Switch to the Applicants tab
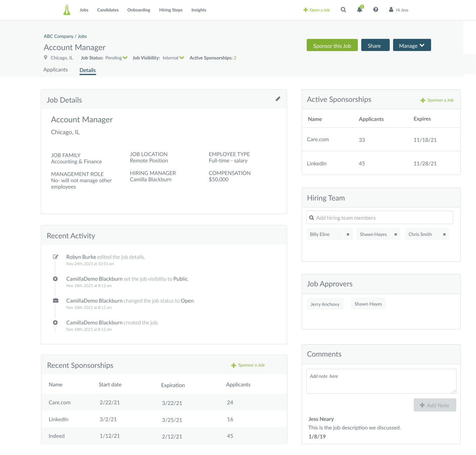Viewport: 476px width, 455px height. click(55, 69)
